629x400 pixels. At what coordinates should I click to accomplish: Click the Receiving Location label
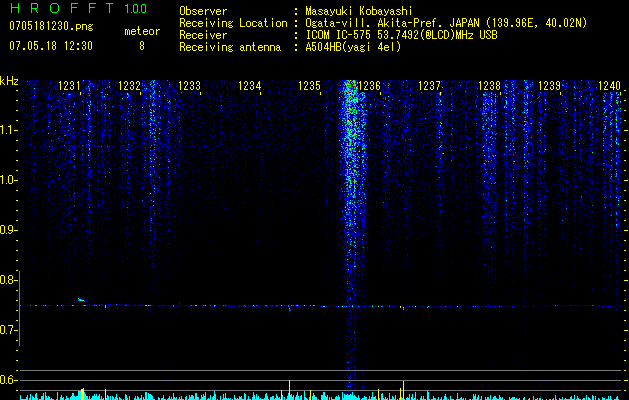(233, 23)
